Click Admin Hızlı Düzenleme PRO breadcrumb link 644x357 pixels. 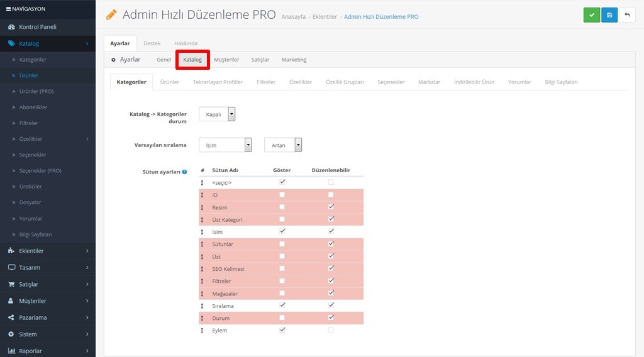381,17
